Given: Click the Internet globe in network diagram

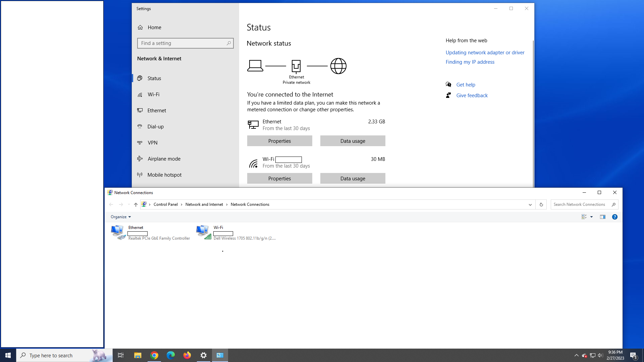Looking at the screenshot, I should 338,66.
